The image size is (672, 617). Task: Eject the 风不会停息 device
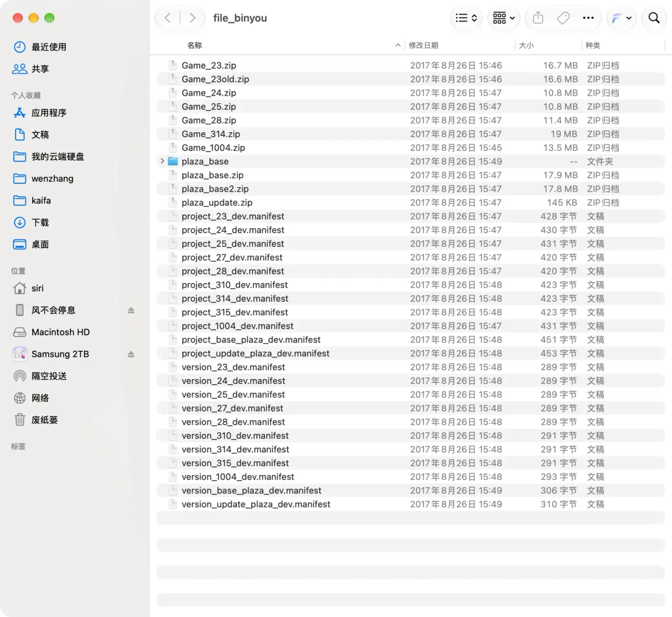tap(131, 310)
